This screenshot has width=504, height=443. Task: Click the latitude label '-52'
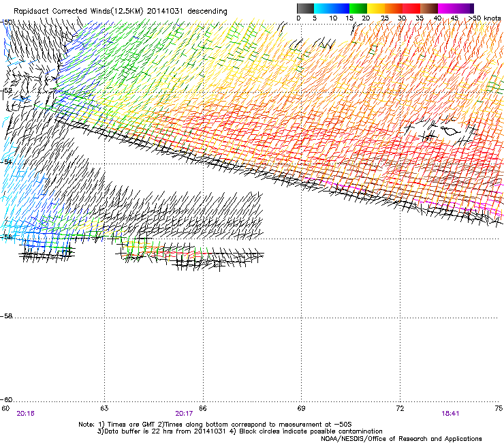pos(6,91)
